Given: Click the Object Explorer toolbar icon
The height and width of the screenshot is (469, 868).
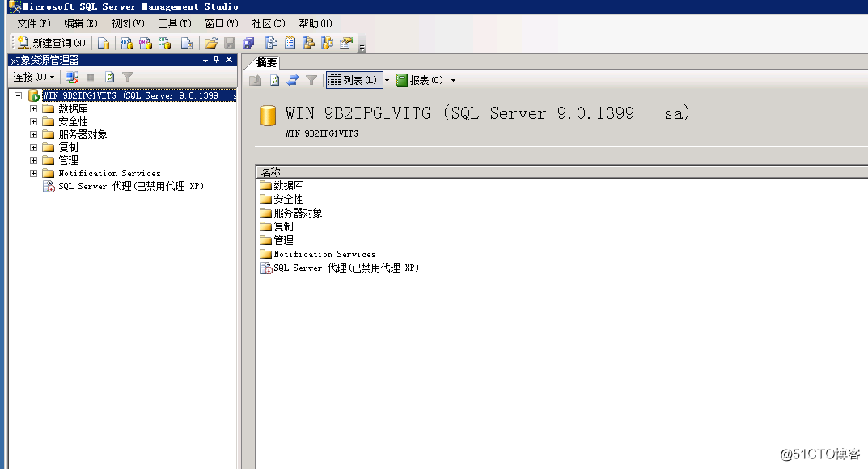Looking at the screenshot, I should 309,43.
